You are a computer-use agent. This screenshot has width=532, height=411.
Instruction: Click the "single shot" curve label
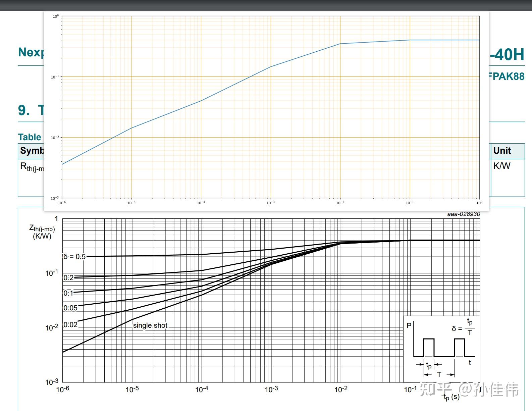coord(150,325)
